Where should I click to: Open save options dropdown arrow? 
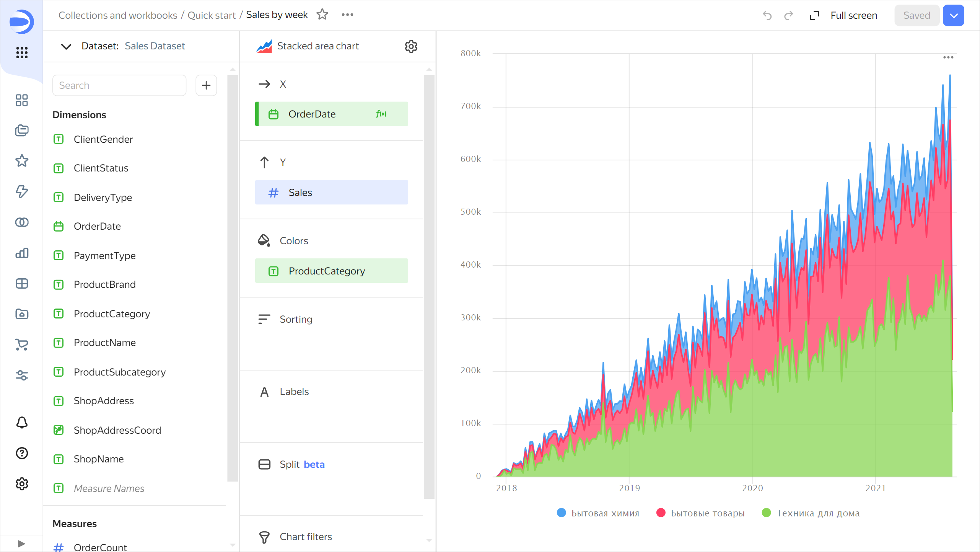click(x=953, y=15)
